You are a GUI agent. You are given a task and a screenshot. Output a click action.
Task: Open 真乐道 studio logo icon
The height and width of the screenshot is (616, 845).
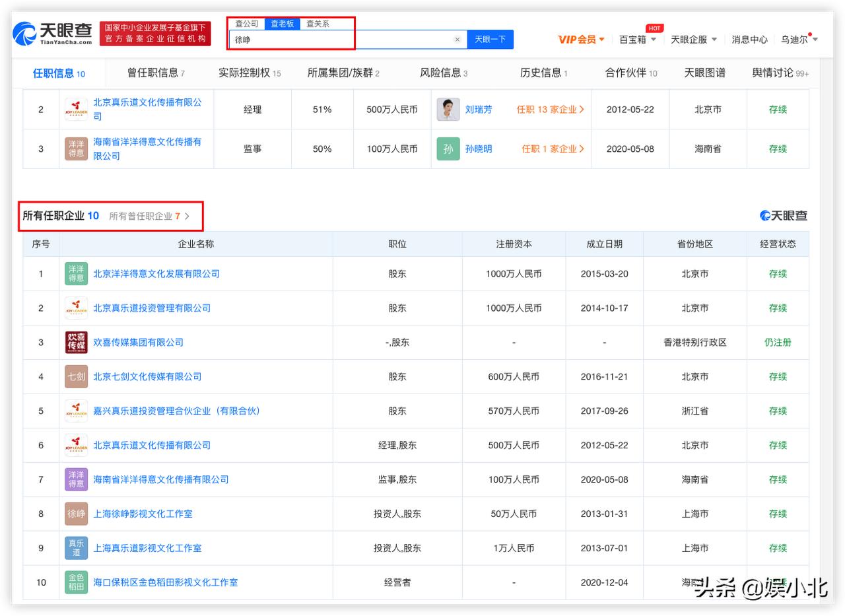pos(76,548)
